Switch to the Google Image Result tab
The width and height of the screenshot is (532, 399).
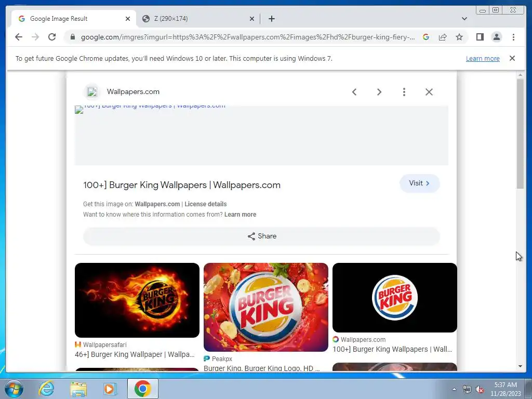[74, 19]
